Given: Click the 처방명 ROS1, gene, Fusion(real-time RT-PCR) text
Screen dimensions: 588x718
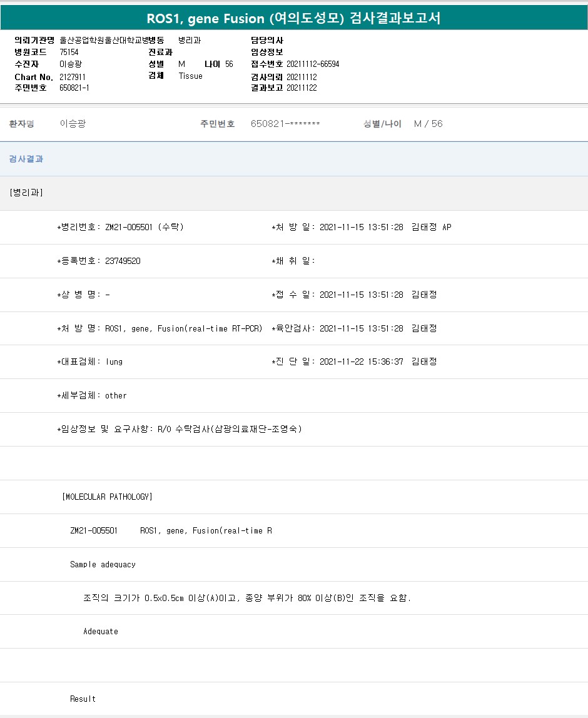Looking at the screenshot, I should (x=160, y=329).
